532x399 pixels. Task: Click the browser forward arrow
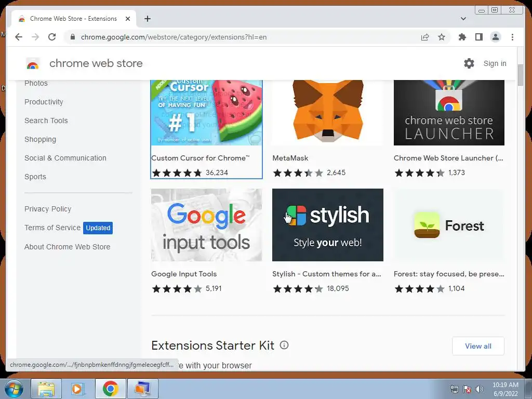(35, 37)
